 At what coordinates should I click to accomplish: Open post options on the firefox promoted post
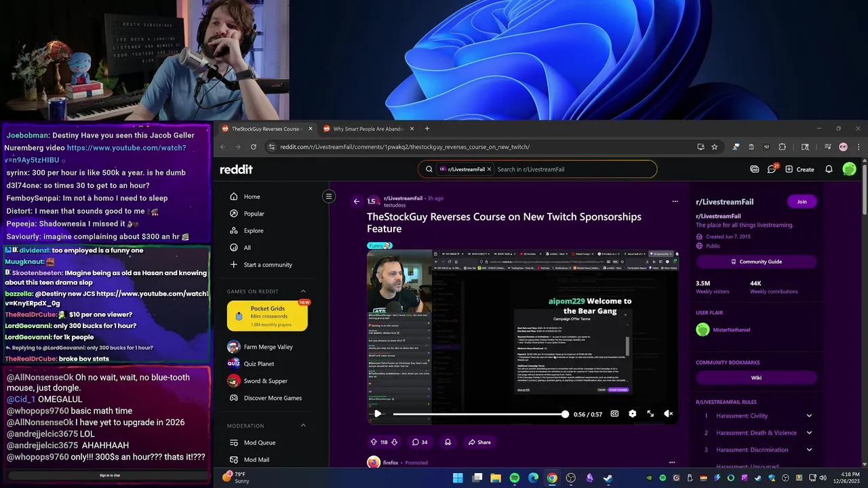coord(672,462)
